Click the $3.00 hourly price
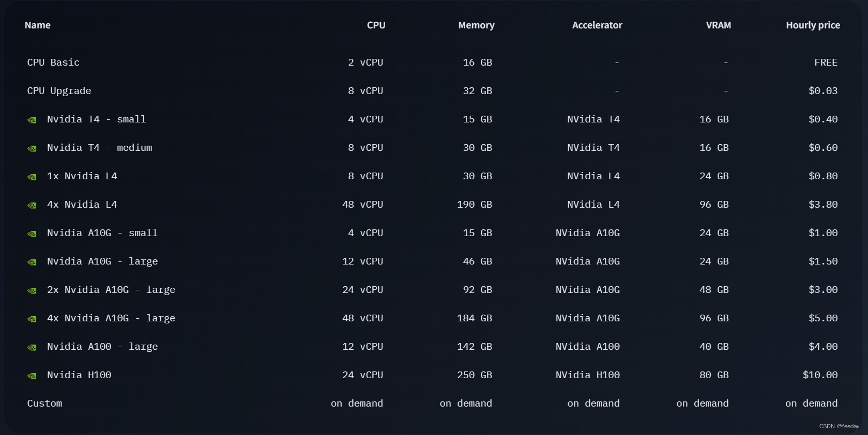 tap(823, 290)
